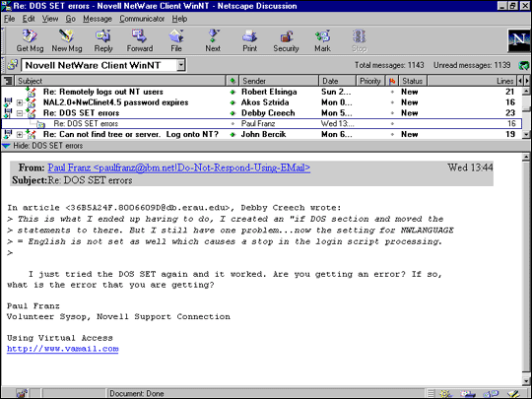Expand the Can not find tree thread

20,135
